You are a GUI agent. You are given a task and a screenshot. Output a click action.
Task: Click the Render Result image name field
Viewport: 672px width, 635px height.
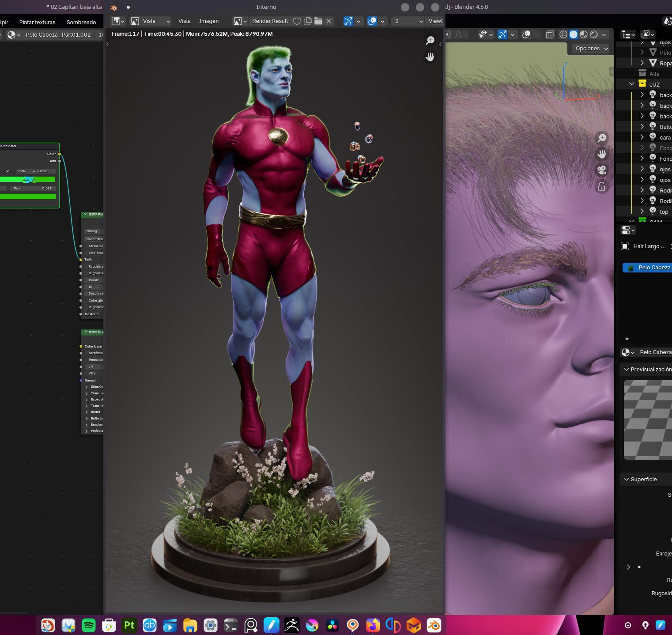270,21
